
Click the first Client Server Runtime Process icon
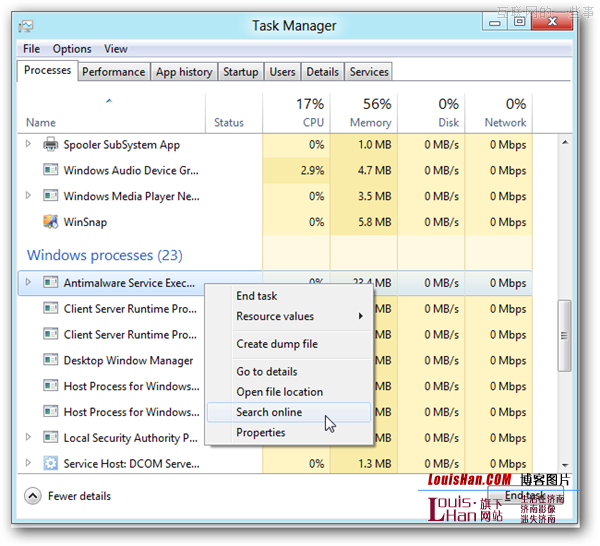51,308
